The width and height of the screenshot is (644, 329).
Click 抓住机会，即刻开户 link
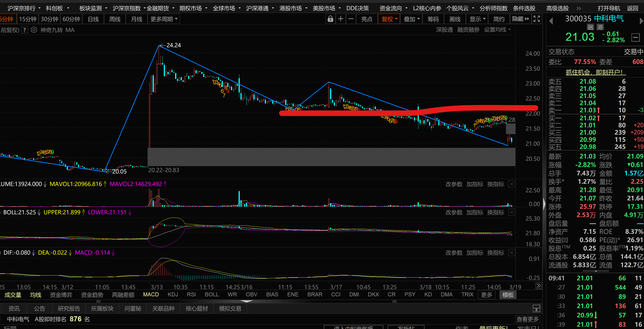pos(596,72)
